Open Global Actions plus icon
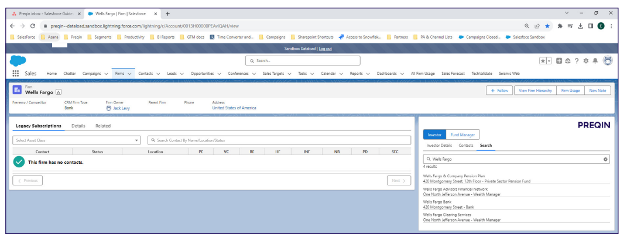 (x=559, y=61)
